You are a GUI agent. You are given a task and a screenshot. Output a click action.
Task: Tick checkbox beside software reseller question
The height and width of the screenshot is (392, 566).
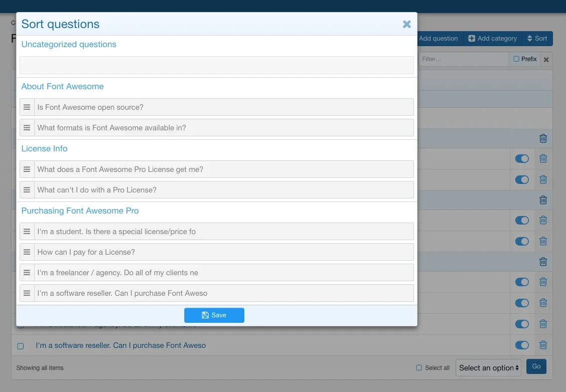tap(21, 346)
